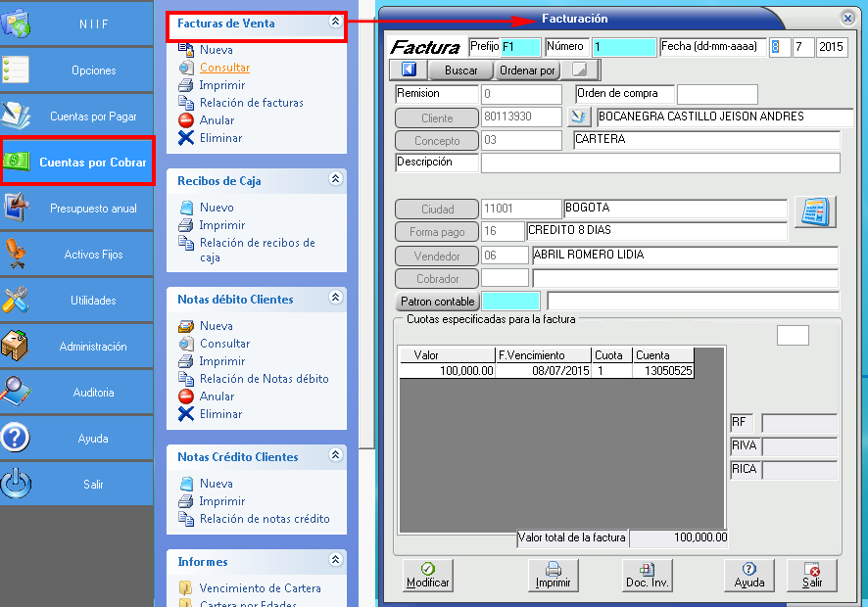The image size is (868, 607).
Task: Click the red Anular icon under Facturas de Venta
Action: point(186,120)
